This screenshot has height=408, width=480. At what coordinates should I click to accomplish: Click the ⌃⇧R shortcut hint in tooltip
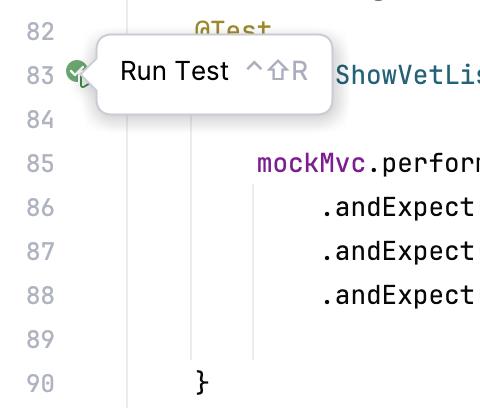click(276, 71)
